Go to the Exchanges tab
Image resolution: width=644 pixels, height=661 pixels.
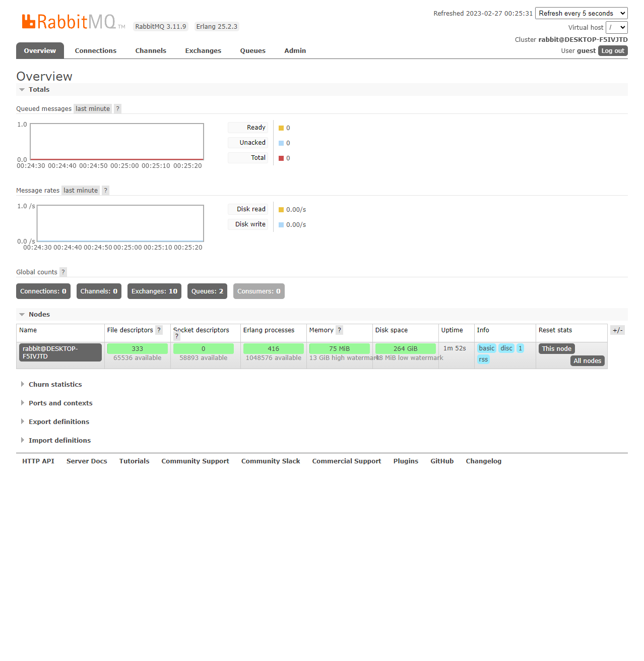click(x=203, y=51)
